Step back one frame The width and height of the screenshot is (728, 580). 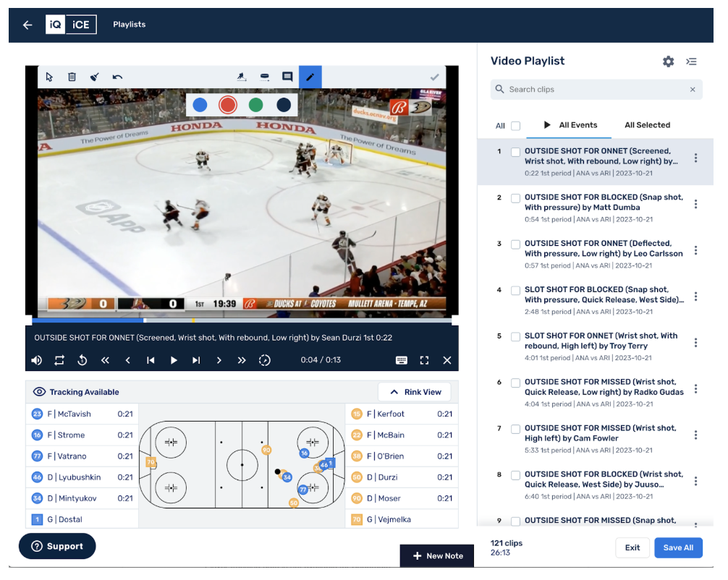pyautogui.click(x=127, y=361)
